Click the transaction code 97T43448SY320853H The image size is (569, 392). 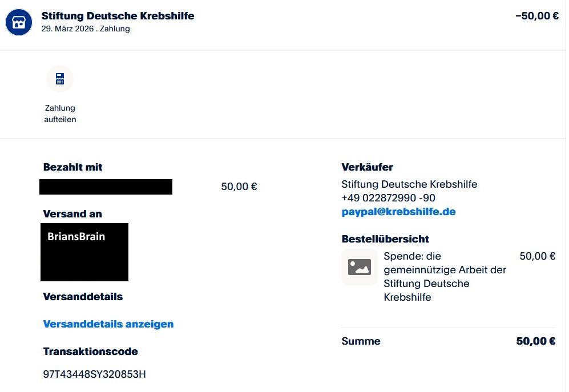point(95,374)
